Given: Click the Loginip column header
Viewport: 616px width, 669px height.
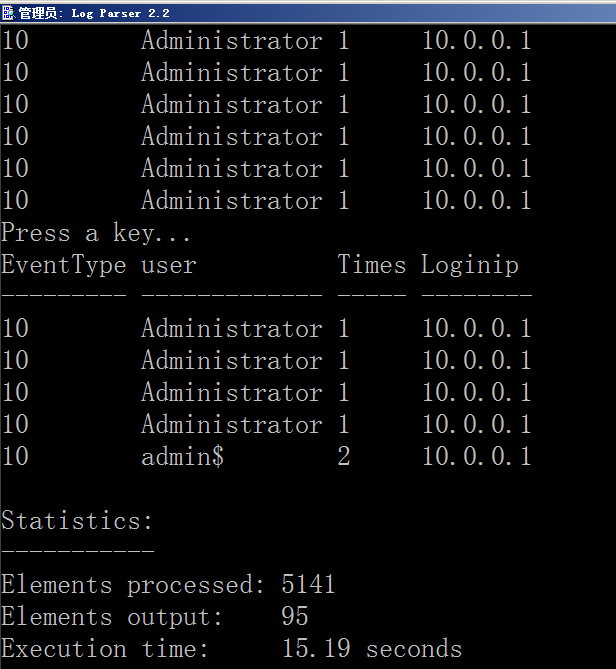Looking at the screenshot, I should click(470, 265).
